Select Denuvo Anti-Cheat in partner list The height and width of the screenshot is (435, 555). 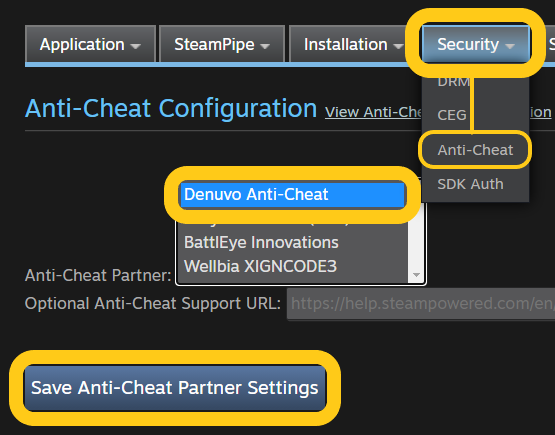(x=292, y=194)
